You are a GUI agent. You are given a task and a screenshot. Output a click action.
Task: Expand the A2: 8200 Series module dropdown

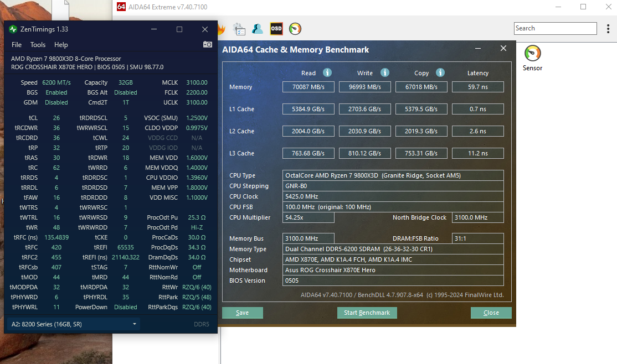pos(74,324)
